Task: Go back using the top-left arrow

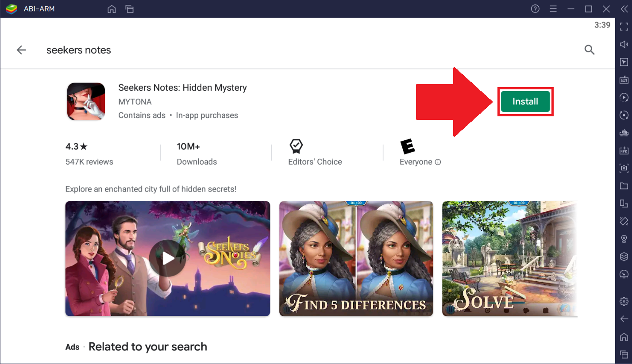Action: 21,50
